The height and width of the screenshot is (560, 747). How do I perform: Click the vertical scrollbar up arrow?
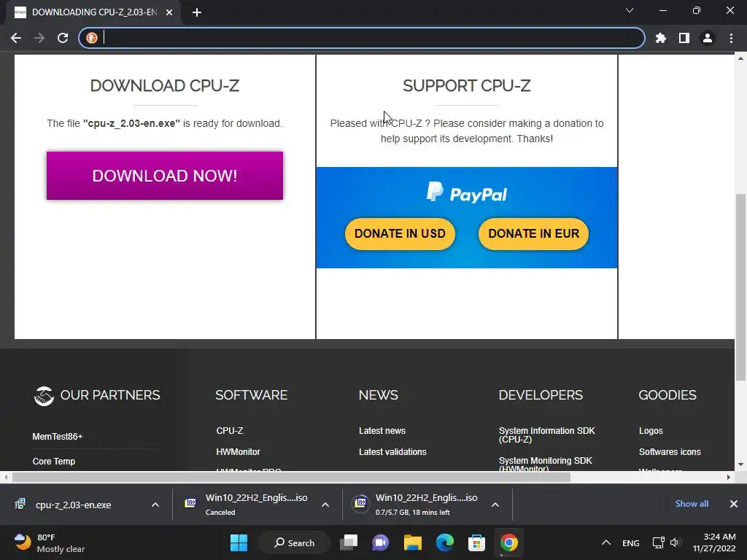pyautogui.click(x=740, y=58)
